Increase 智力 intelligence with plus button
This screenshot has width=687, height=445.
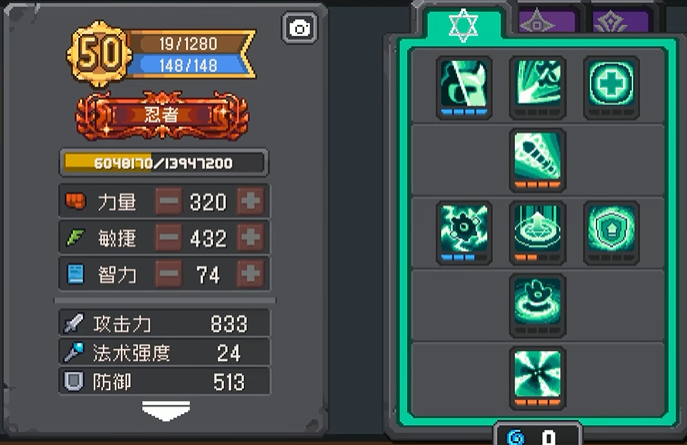coord(251,274)
